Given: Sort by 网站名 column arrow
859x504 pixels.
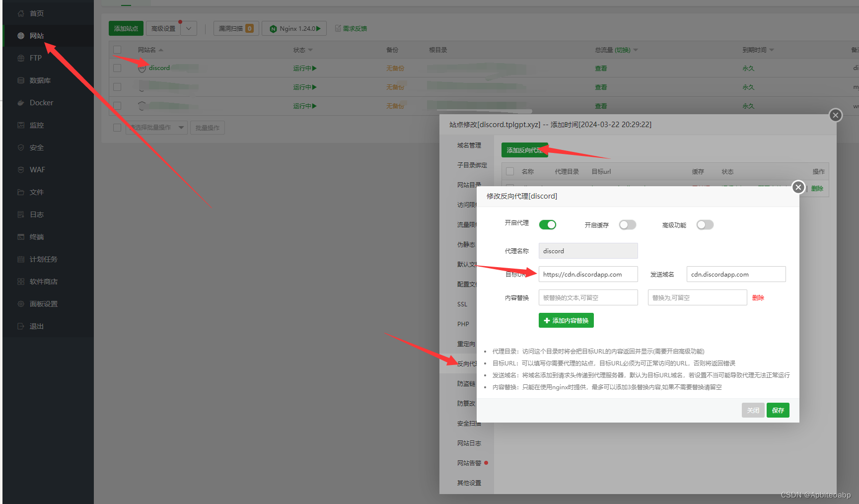Looking at the screenshot, I should tap(161, 50).
